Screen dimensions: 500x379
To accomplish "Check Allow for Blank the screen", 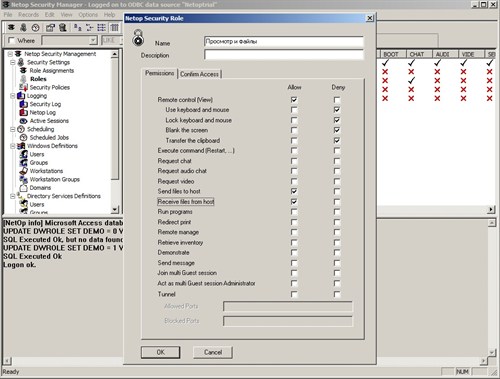I will tap(294, 130).
